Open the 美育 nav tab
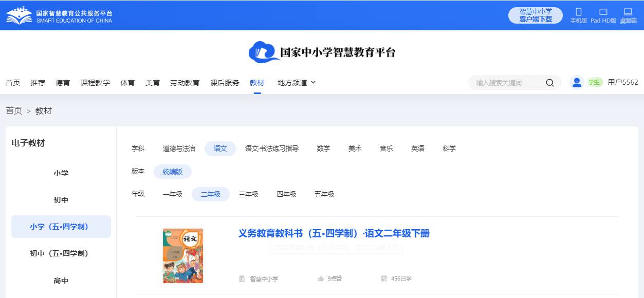Viewport: 644px width, 298px height. click(x=153, y=83)
